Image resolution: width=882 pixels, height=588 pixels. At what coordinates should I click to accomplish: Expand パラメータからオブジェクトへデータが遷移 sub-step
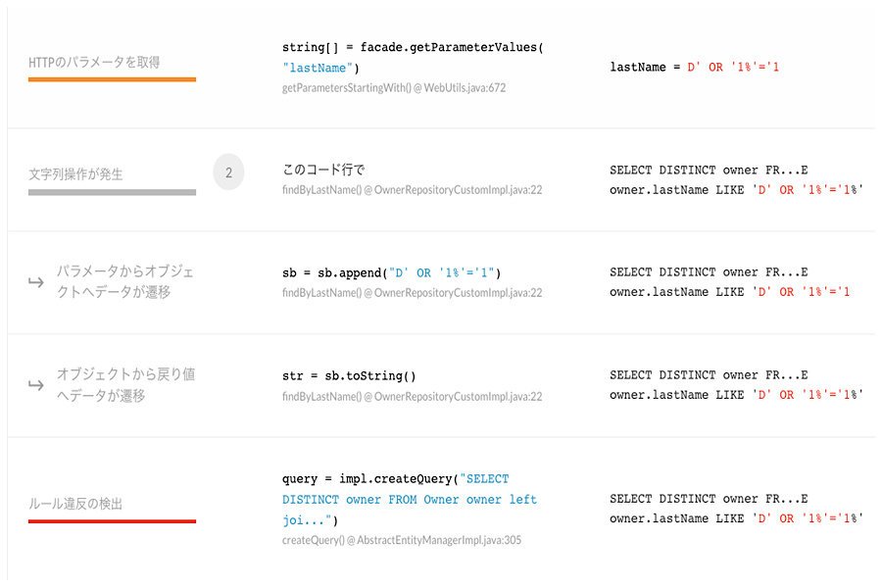click(x=124, y=281)
